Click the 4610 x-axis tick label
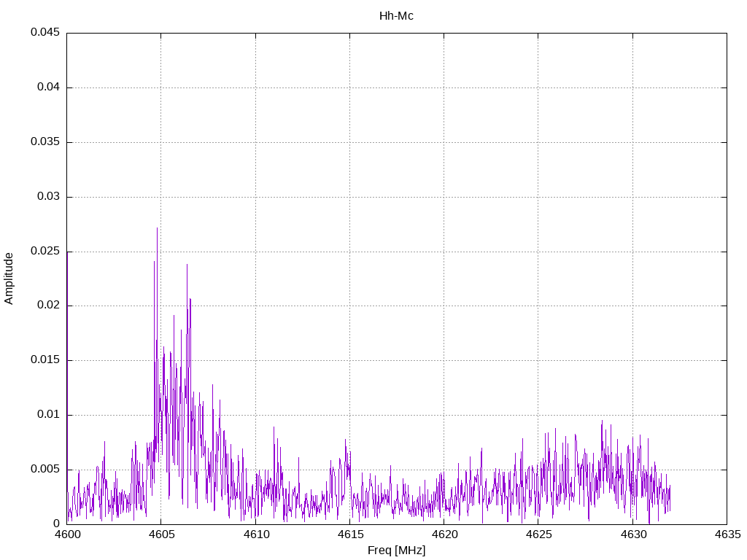 point(255,534)
